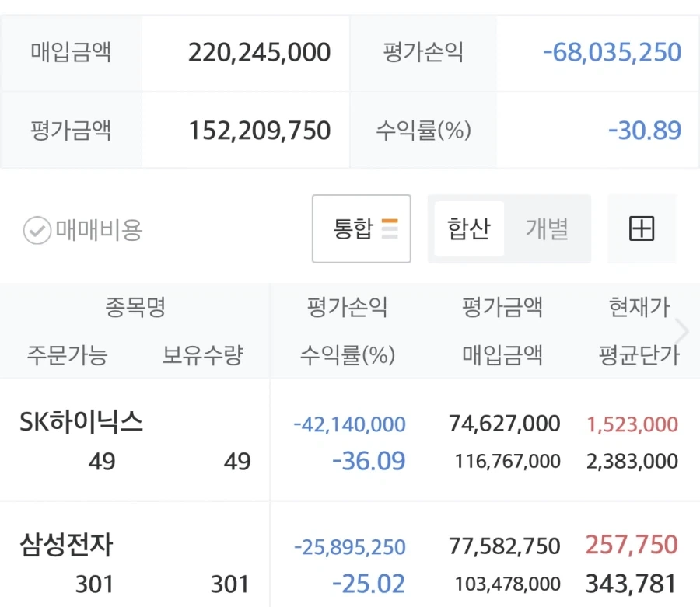
Task: Click the 평가금액 column header in the table
Action: 502,307
